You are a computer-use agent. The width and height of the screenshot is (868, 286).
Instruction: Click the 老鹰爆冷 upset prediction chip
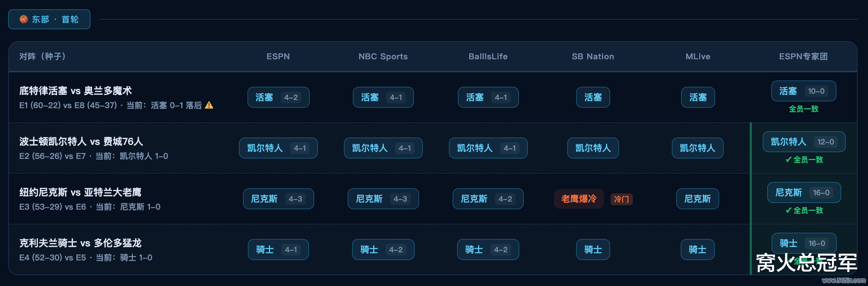[579, 199]
